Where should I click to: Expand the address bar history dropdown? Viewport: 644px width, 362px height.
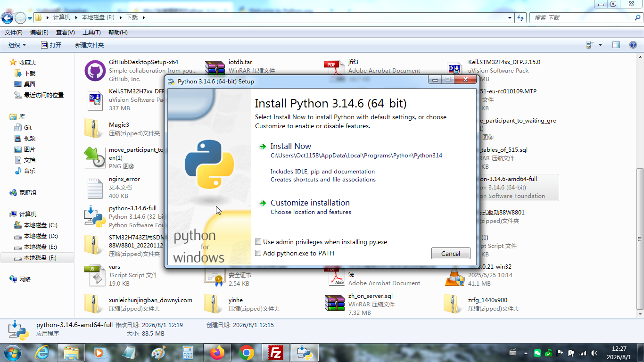(x=510, y=18)
